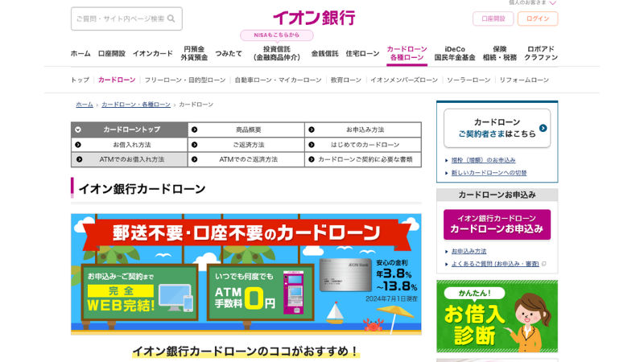Click the magenta カードローンお申込み button
The width and height of the screenshot is (644, 362).
(497, 224)
